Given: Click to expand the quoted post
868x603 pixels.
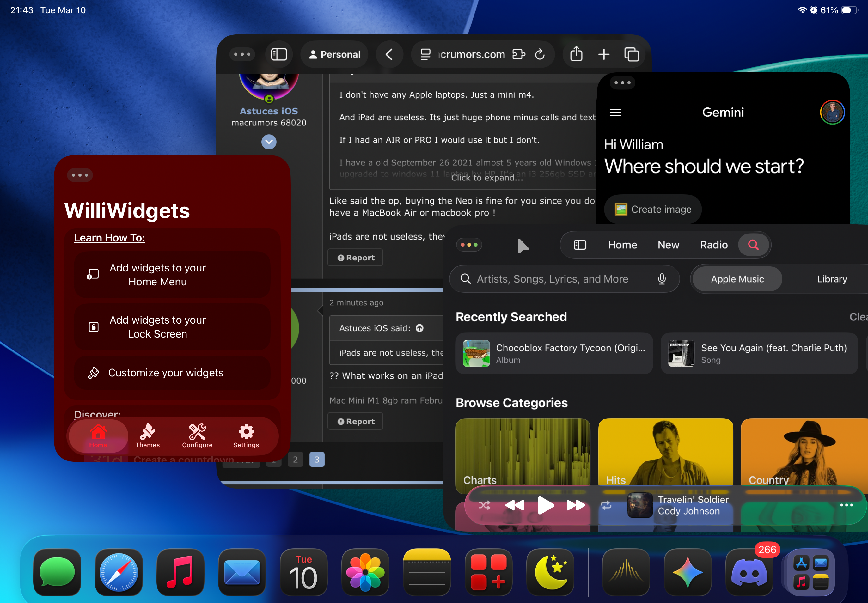Looking at the screenshot, I should tap(487, 178).
